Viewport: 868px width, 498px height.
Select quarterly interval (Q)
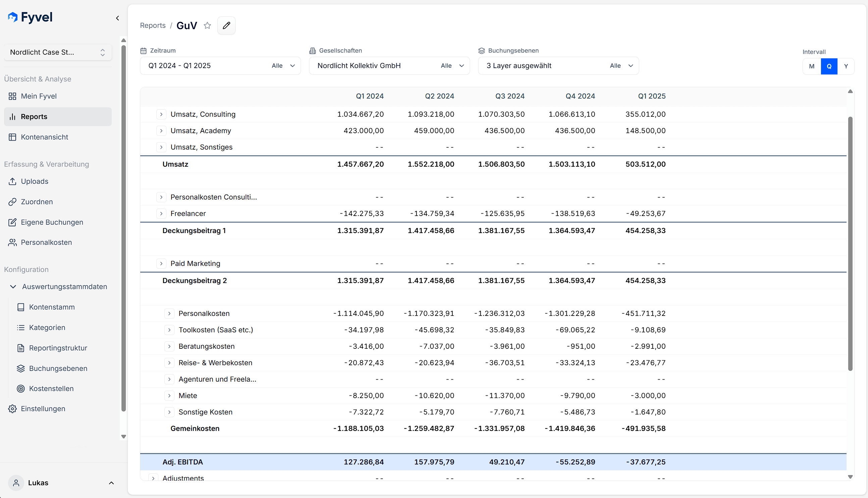829,66
